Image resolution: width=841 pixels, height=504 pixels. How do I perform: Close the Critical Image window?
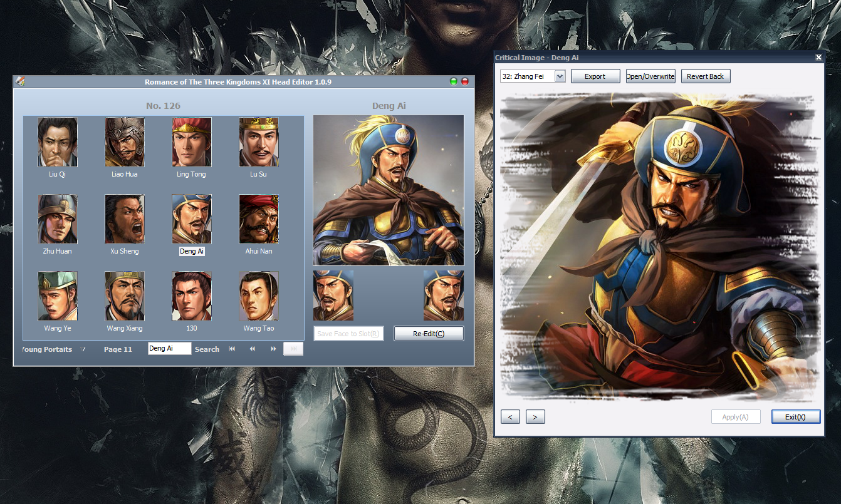tap(818, 57)
